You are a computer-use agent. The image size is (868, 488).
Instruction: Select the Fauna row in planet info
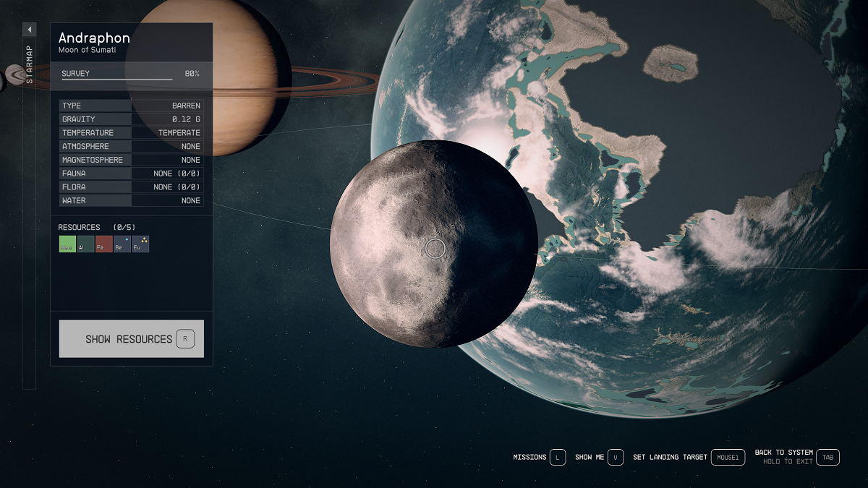point(131,174)
